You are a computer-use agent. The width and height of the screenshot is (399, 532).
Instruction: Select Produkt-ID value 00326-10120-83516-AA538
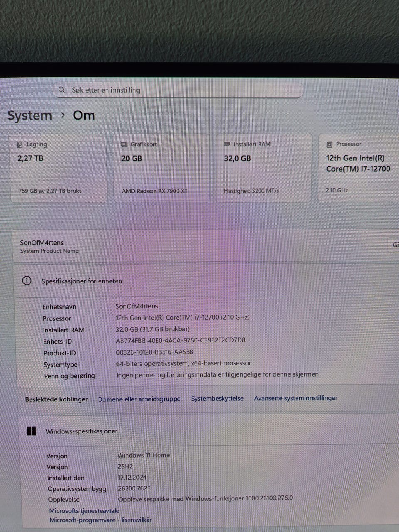tap(155, 352)
